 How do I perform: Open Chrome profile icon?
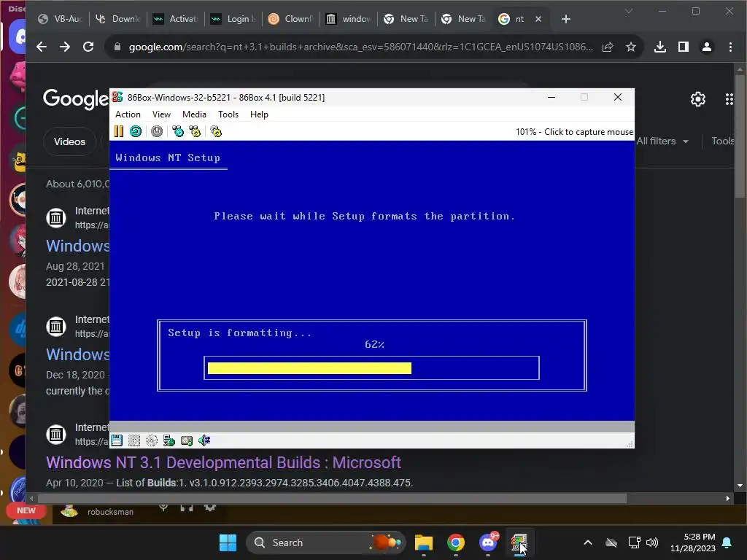706,47
